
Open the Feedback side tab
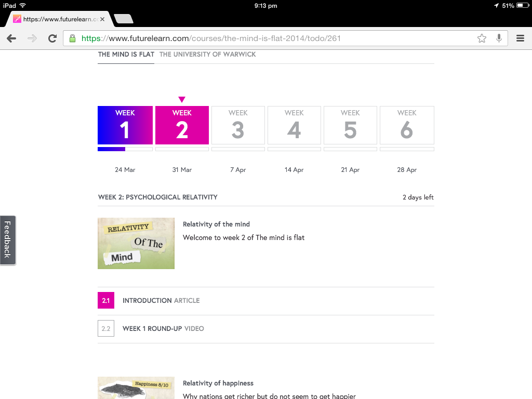tap(8, 240)
